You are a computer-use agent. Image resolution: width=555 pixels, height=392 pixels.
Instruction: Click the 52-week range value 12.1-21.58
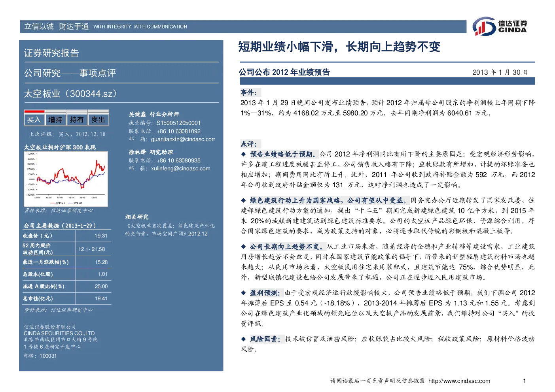pos(92,249)
